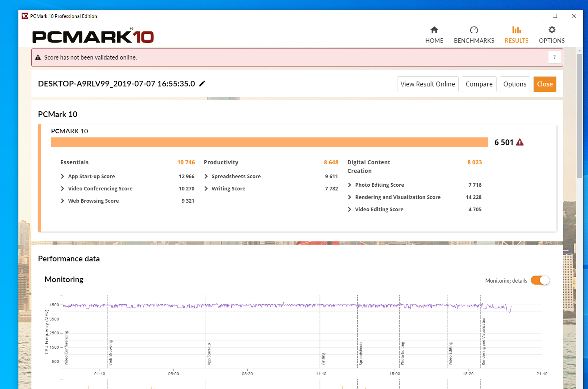588x389 pixels.
Task: Click the App Start-up value 12 966
Action: 186,176
